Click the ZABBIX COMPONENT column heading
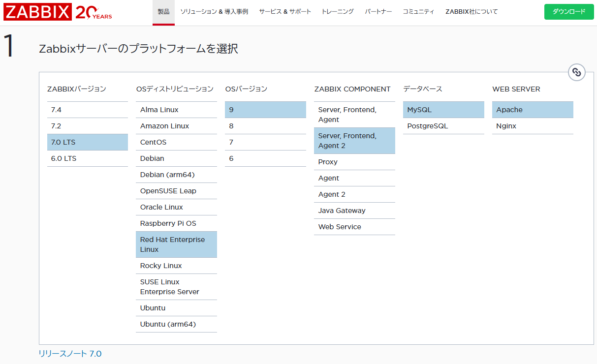597x364 pixels. click(352, 89)
